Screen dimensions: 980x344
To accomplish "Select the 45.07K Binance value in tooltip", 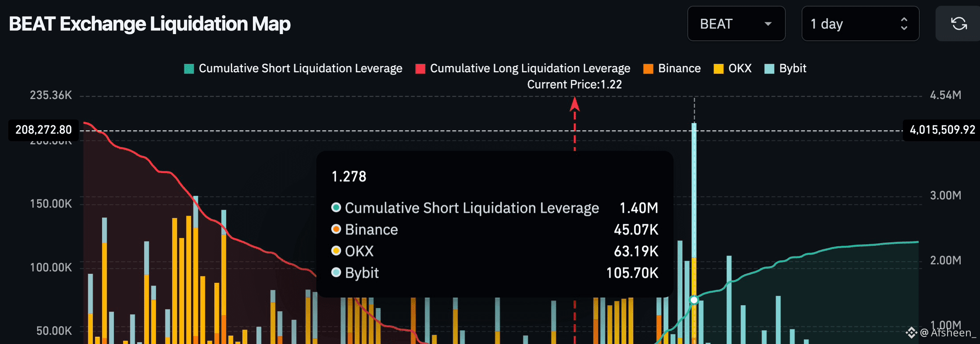I will coord(636,230).
